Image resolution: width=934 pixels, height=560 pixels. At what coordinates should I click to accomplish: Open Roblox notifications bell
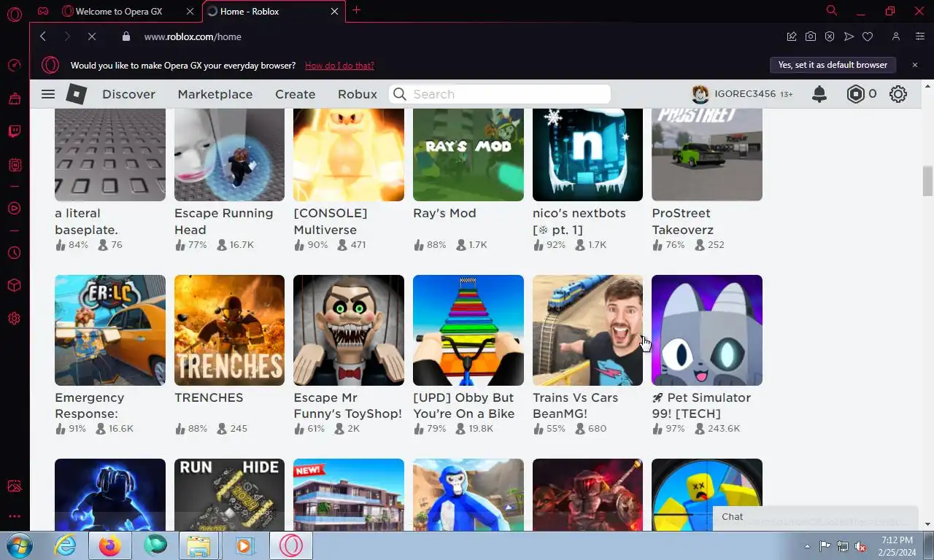[819, 94]
